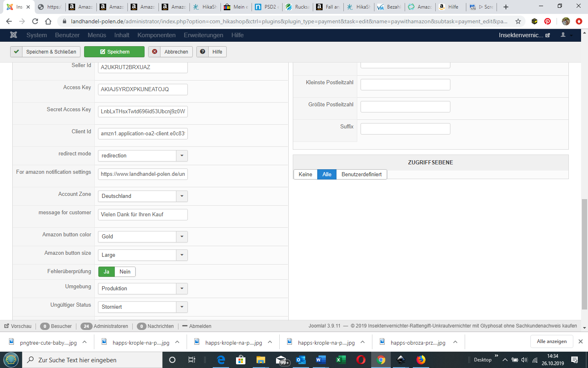Open the browser home page icon
588x368 pixels.
click(x=48, y=21)
